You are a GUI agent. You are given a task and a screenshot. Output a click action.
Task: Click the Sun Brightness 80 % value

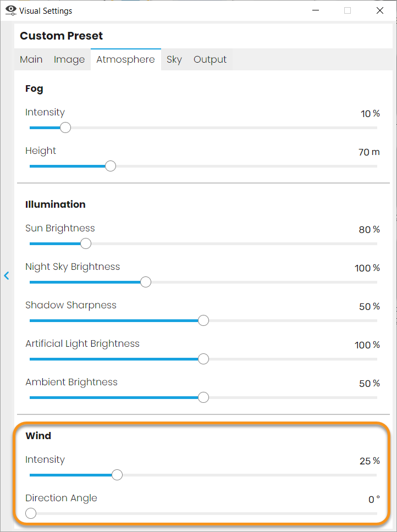pyautogui.click(x=369, y=230)
